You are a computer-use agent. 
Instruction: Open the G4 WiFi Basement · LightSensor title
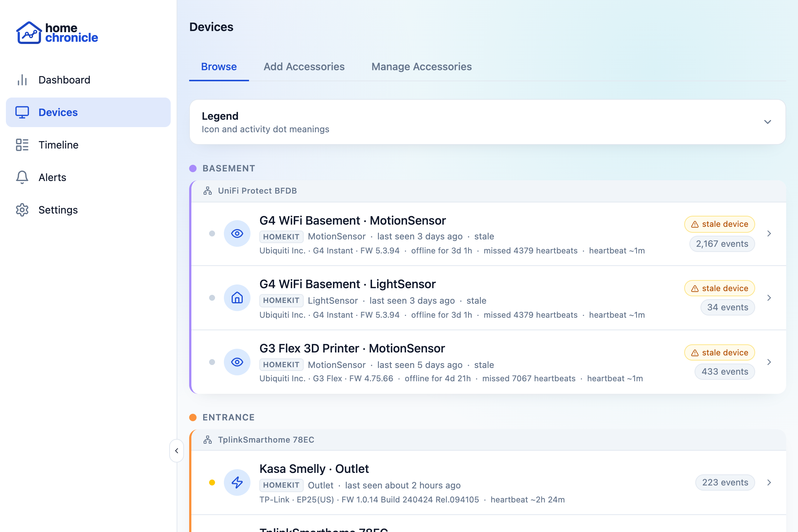tap(348, 284)
